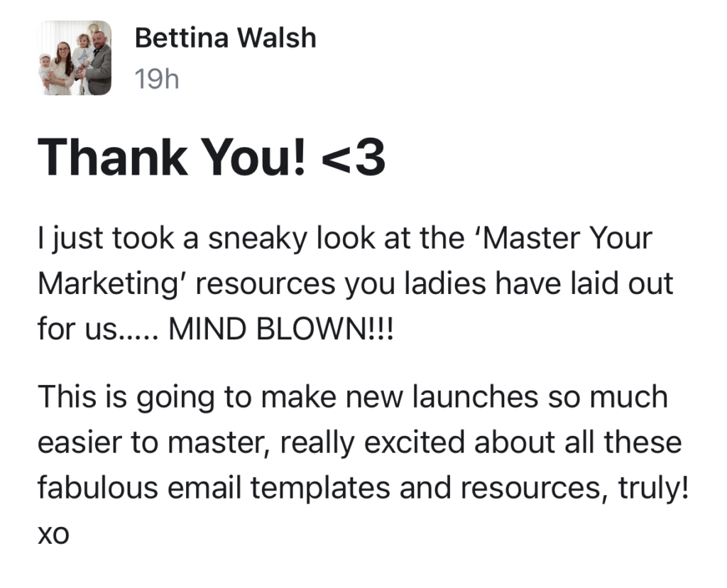727x588 pixels.
Task: Click the 'xo' sign-off line
Action: (53, 534)
